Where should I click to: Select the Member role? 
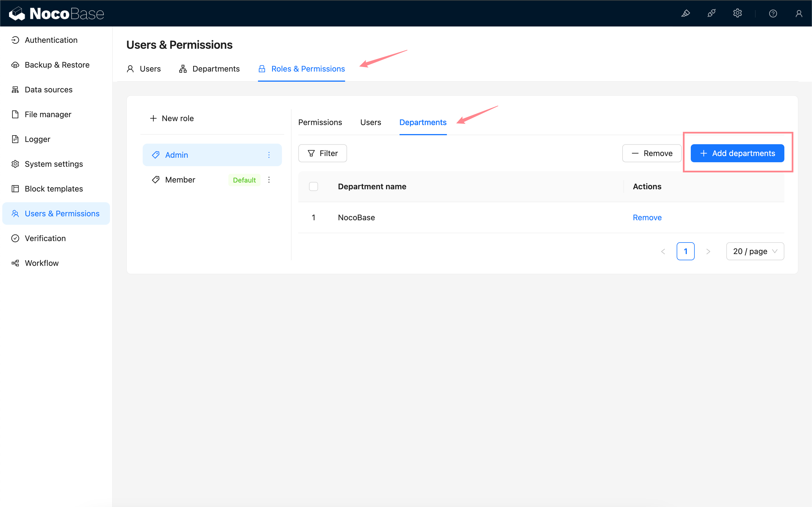pos(180,180)
